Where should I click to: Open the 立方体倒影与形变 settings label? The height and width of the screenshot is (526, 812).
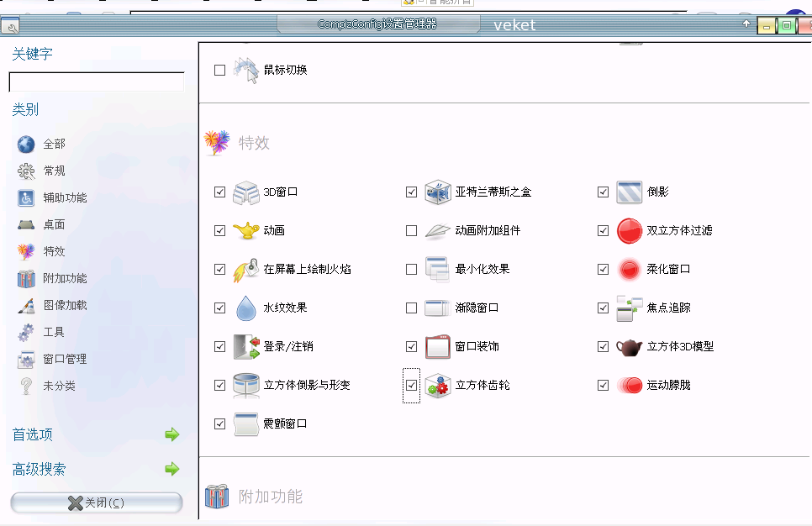pos(307,386)
